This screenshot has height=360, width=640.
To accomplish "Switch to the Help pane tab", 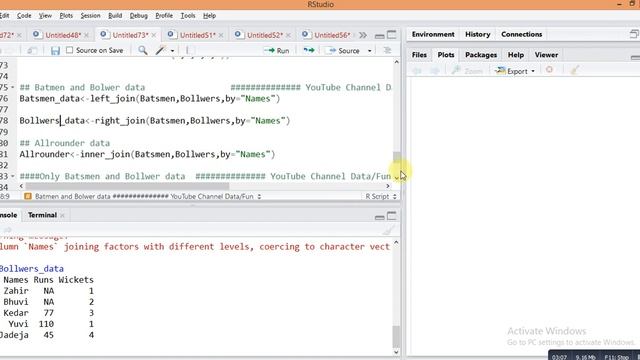I will click(516, 55).
